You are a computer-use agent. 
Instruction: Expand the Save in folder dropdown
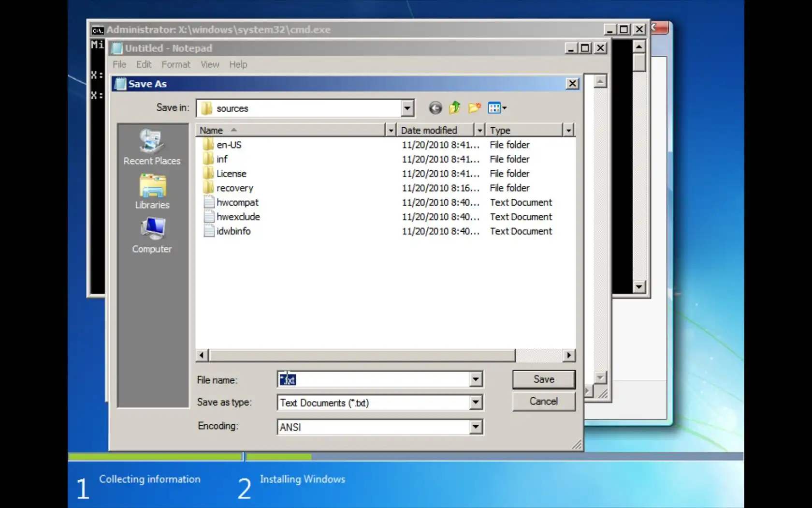pyautogui.click(x=407, y=108)
